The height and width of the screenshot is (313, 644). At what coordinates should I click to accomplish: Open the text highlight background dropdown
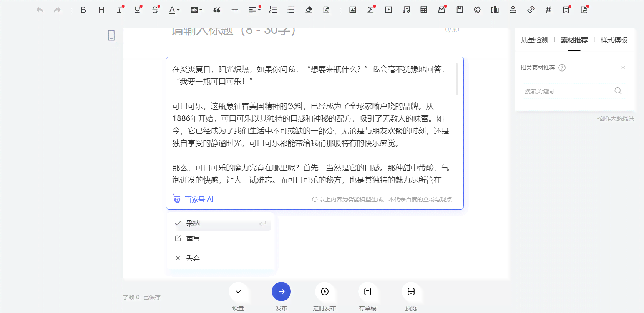(x=196, y=10)
